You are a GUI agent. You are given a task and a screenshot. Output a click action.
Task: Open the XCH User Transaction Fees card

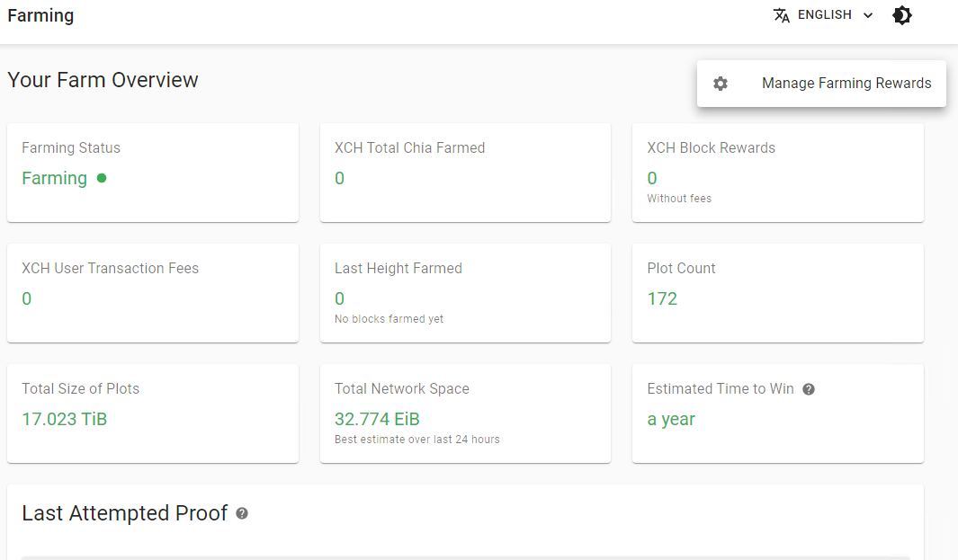pyautogui.click(x=153, y=293)
